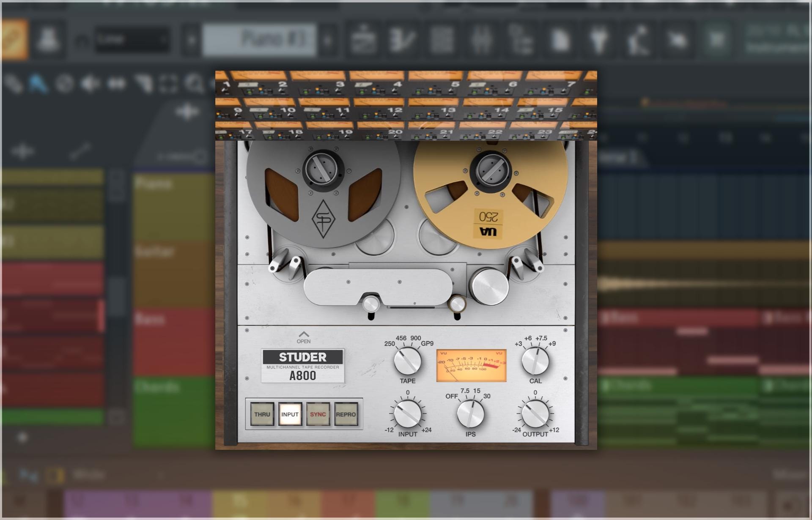
Task: Click the gold take-up reel
Action: (x=491, y=196)
